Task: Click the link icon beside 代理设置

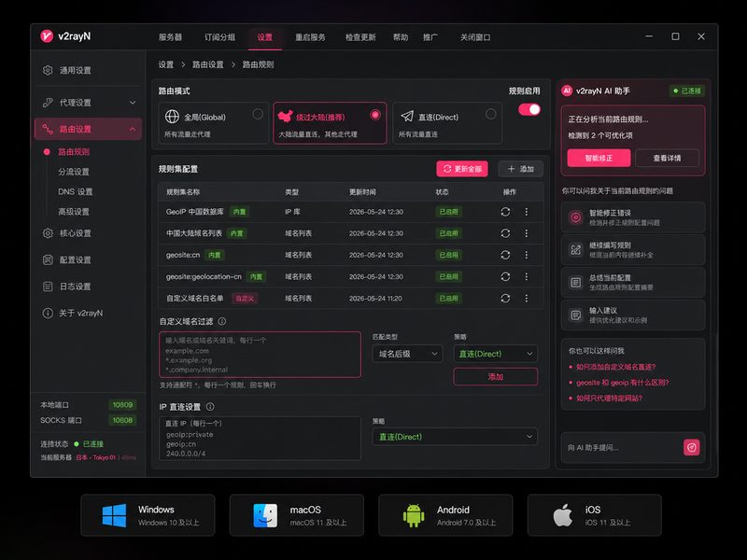Action: click(48, 103)
